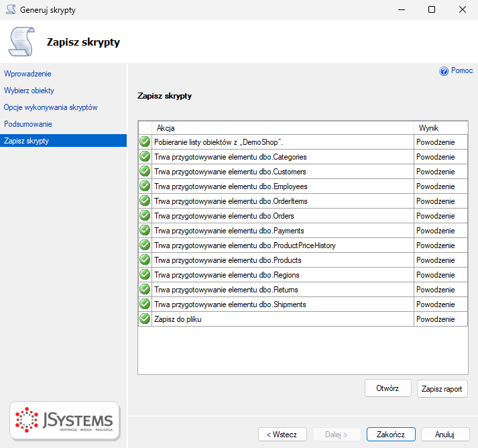Select the dbo.OrderItems action text
Image resolution: width=478 pixels, height=448 pixels.
[231, 201]
